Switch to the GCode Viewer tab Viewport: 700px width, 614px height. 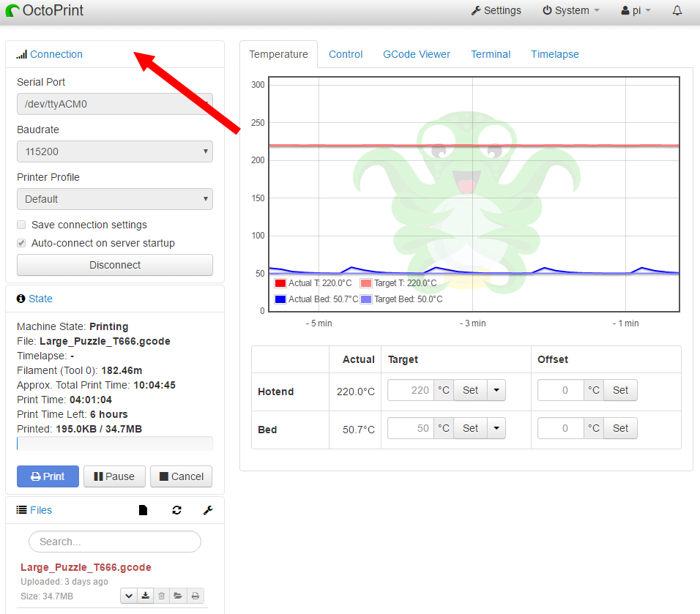tap(417, 54)
